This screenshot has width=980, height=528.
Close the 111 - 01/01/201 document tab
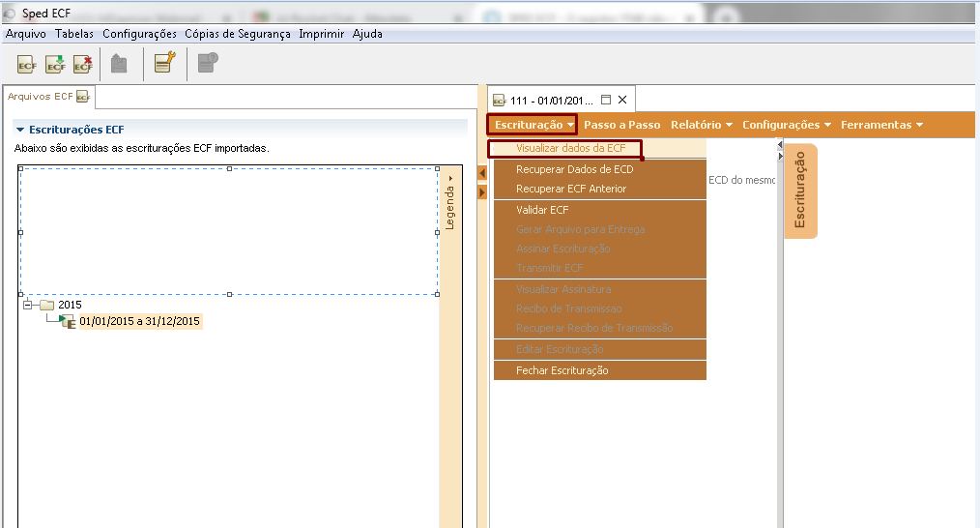621,100
